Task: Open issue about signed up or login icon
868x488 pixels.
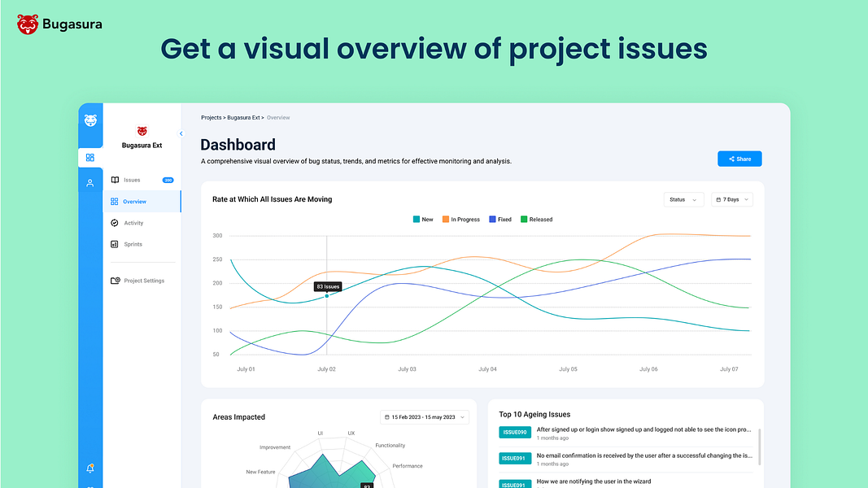Action: point(643,429)
